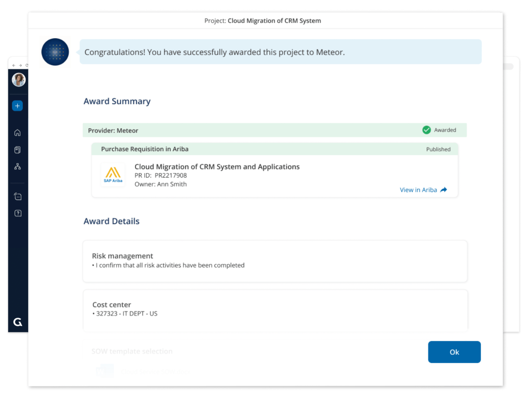Click the Risk management heading
Image resolution: width=532 pixels, height=399 pixels.
click(122, 256)
